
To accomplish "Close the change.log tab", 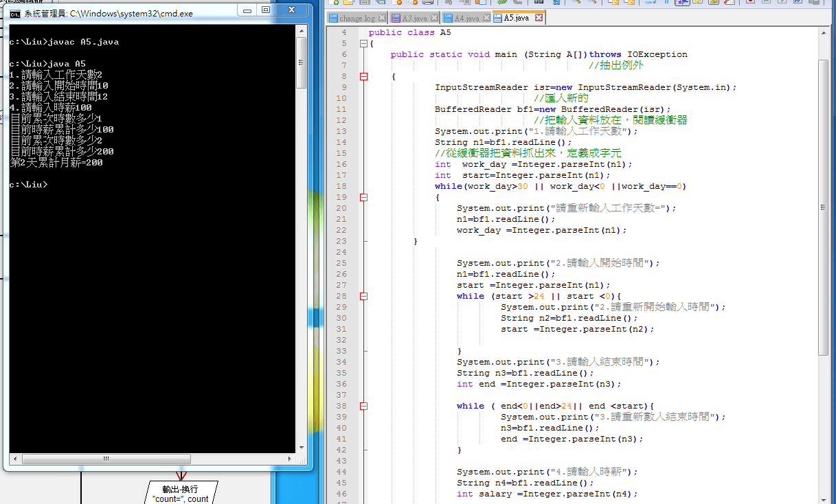I will point(383,19).
